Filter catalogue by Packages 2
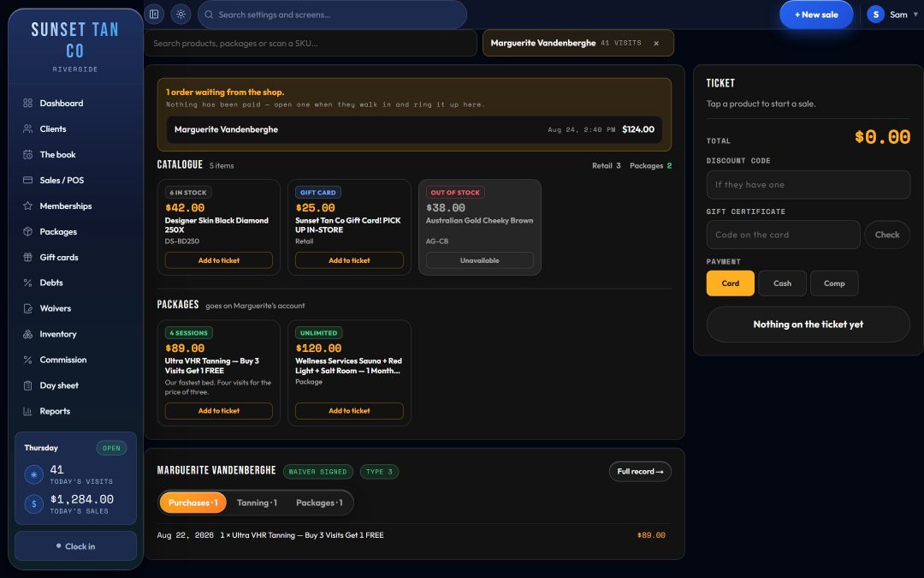Screen dimensions: 924x578 [x=650, y=166]
